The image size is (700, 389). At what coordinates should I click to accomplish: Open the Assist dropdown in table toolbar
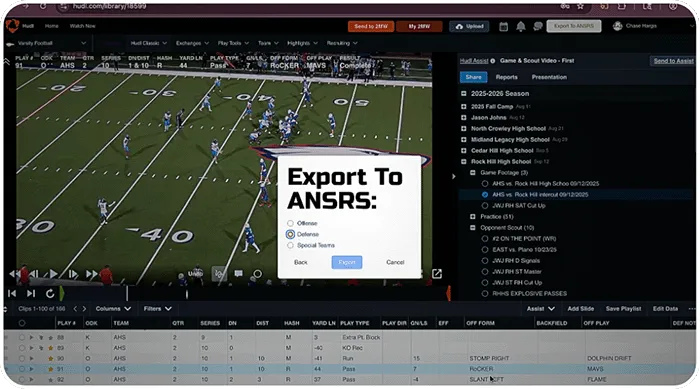point(541,309)
